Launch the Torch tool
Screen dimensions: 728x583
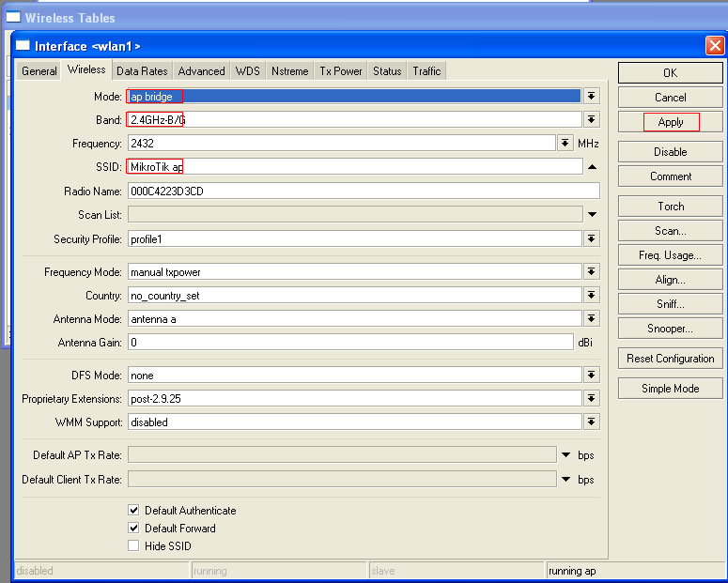[x=670, y=207]
